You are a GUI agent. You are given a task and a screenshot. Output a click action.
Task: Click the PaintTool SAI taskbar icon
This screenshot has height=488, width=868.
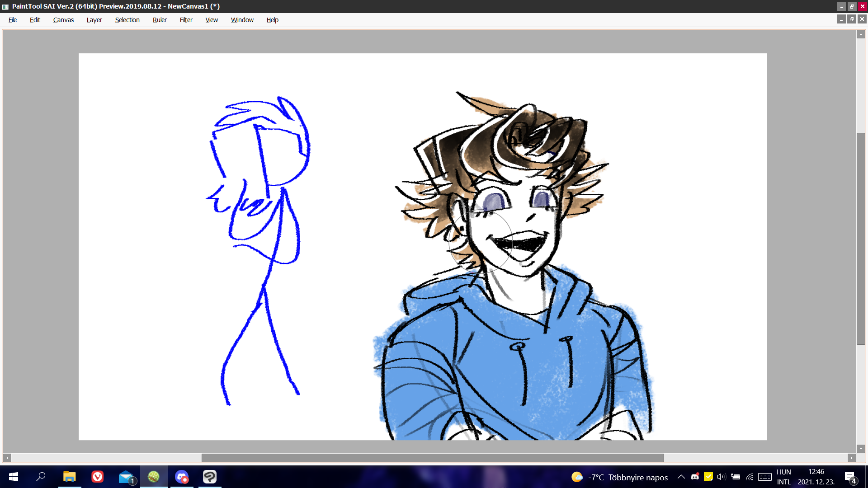click(154, 477)
